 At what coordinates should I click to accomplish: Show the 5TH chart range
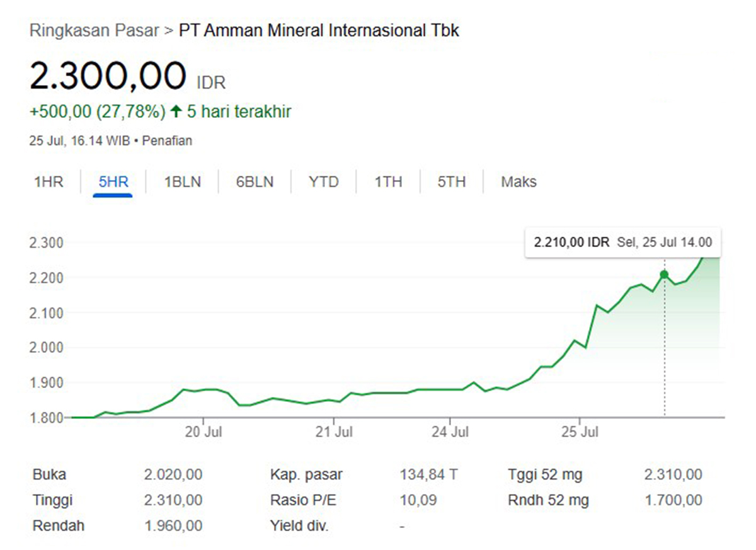(x=452, y=182)
